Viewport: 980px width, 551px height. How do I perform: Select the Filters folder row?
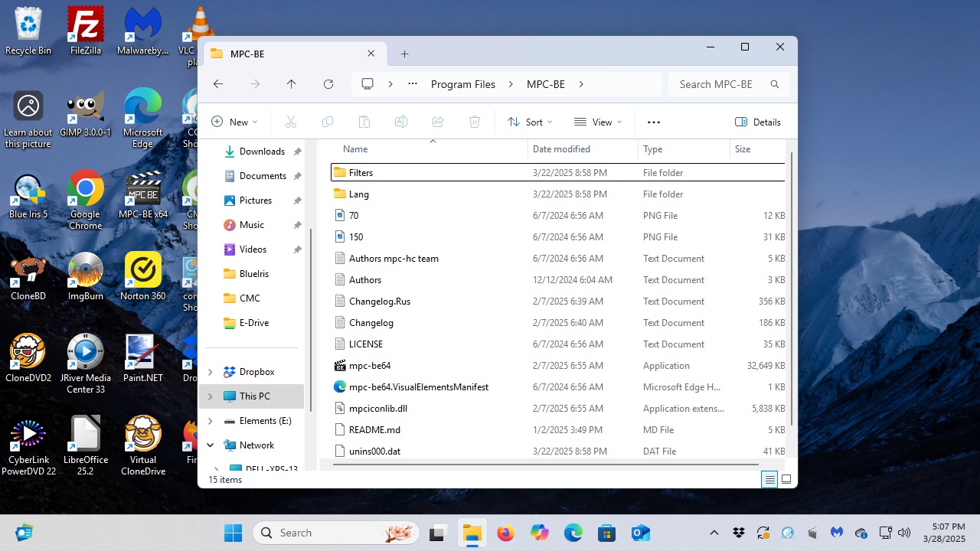pyautogui.click(x=557, y=173)
